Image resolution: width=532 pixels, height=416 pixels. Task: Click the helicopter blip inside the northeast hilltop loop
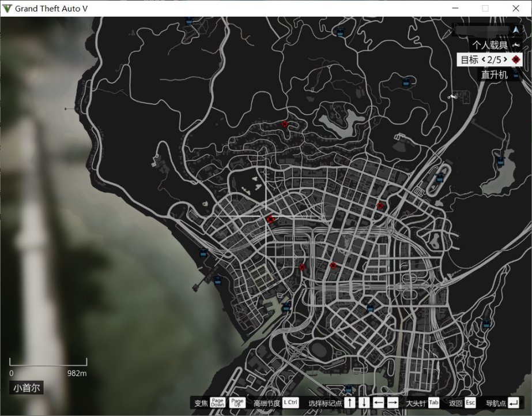(406, 82)
